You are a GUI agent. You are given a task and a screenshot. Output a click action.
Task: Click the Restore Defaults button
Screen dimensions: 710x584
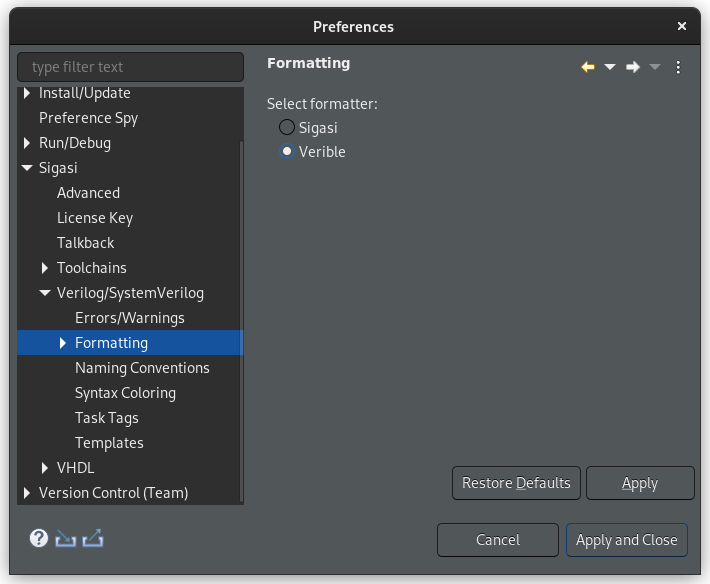tap(516, 483)
